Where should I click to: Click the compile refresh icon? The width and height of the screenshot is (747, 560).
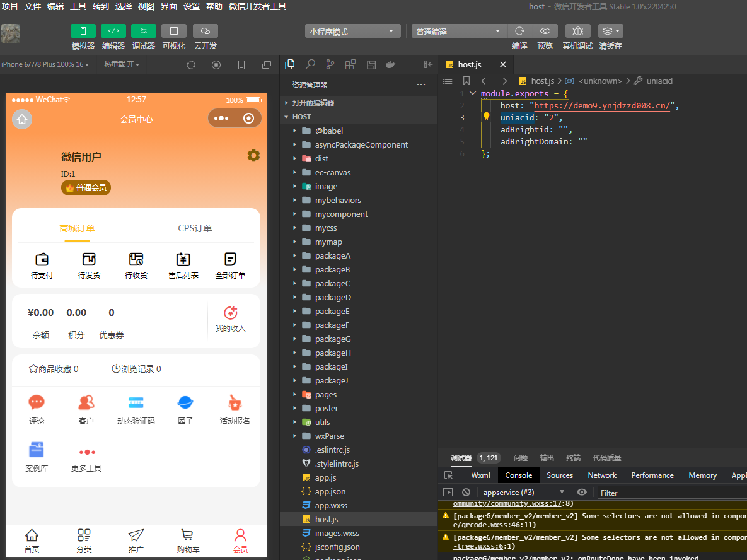click(519, 31)
